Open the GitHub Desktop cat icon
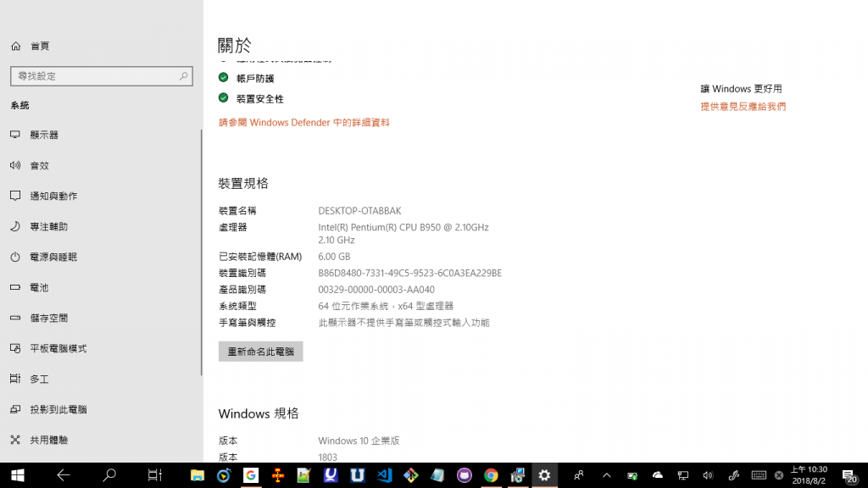This screenshot has width=868, height=488. (x=465, y=475)
